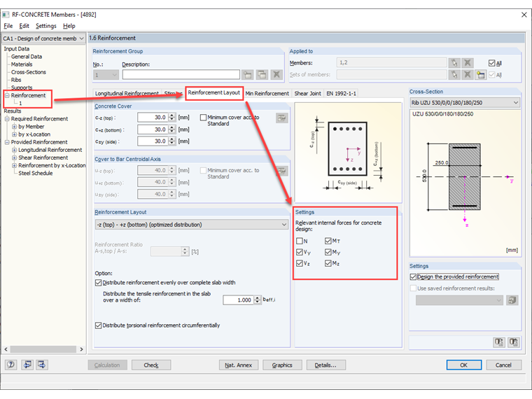Toggle distribute reinforcement evenly over slab width
The height and width of the screenshot is (399, 532).
(x=99, y=283)
